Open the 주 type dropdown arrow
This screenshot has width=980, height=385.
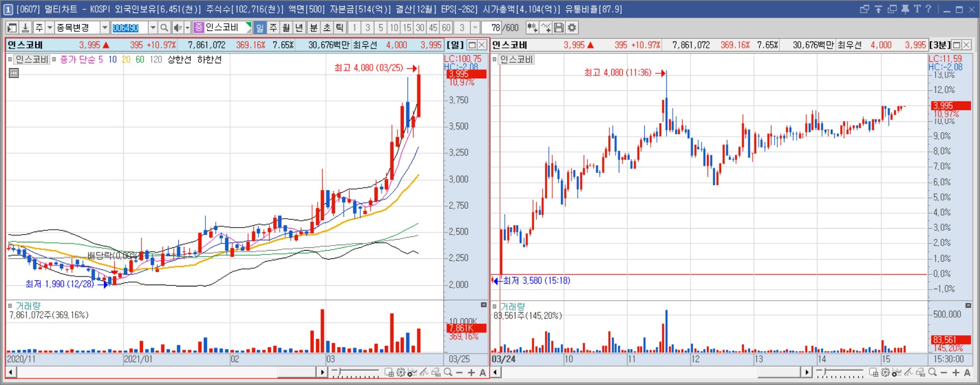tap(50, 28)
